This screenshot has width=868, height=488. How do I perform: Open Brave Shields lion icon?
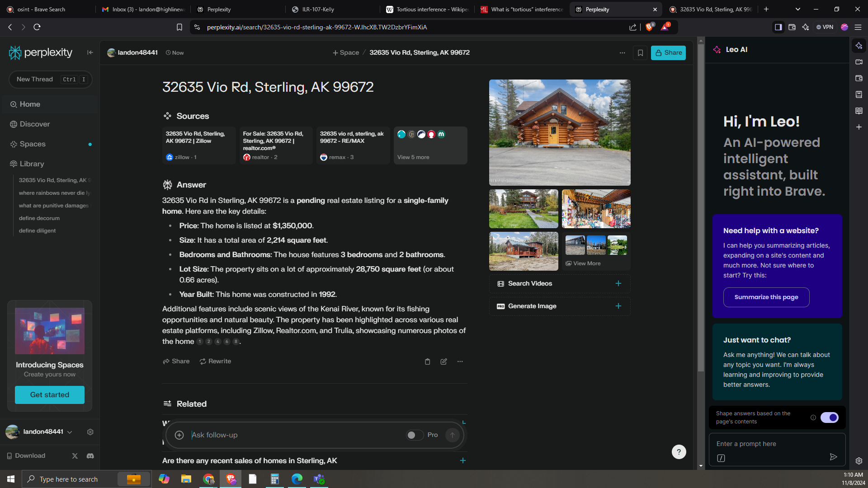click(649, 27)
